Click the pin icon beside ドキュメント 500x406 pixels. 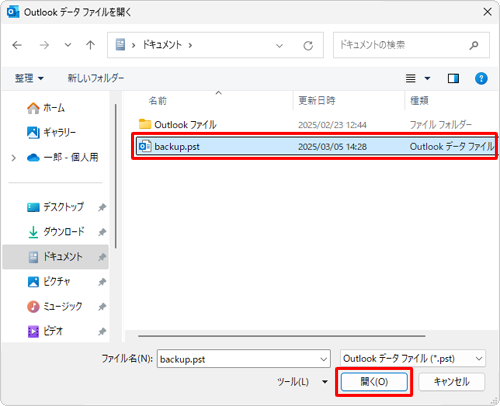pos(102,257)
